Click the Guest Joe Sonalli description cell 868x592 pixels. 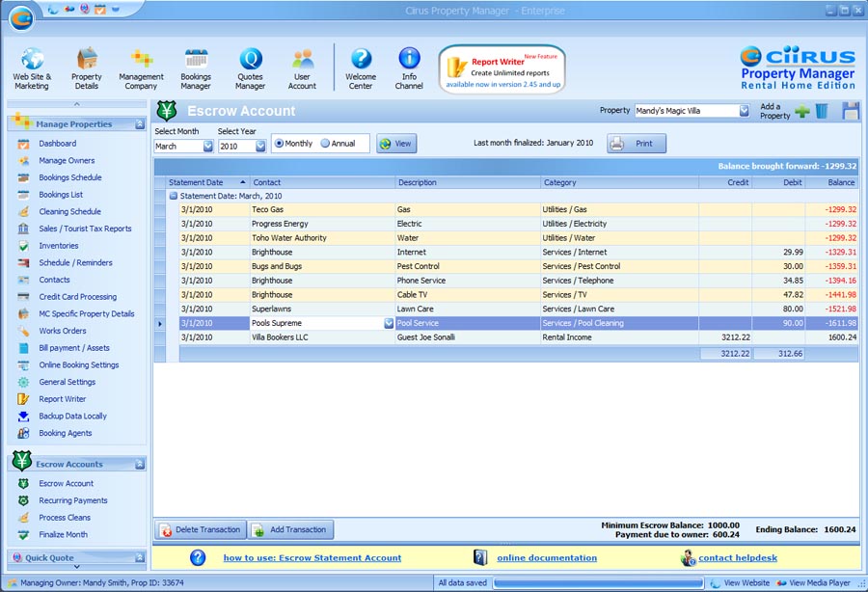point(468,337)
